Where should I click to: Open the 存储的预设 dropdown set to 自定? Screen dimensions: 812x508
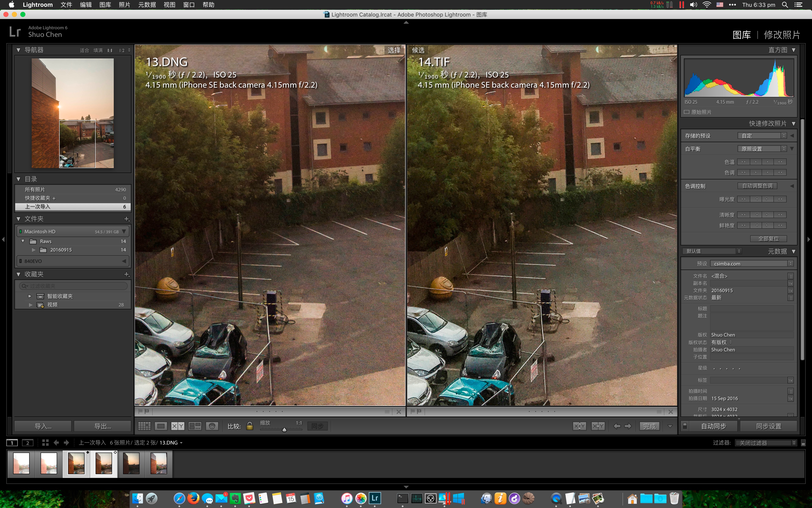point(762,135)
